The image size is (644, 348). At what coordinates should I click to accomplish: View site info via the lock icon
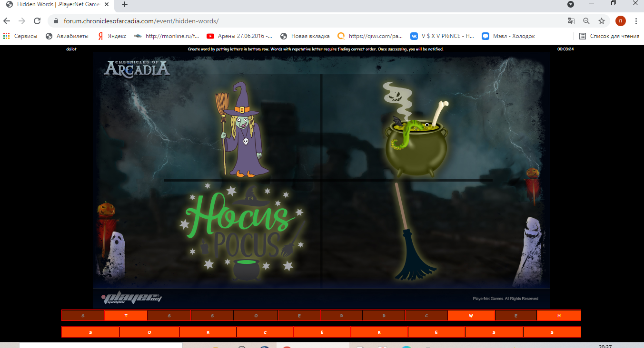pos(56,21)
